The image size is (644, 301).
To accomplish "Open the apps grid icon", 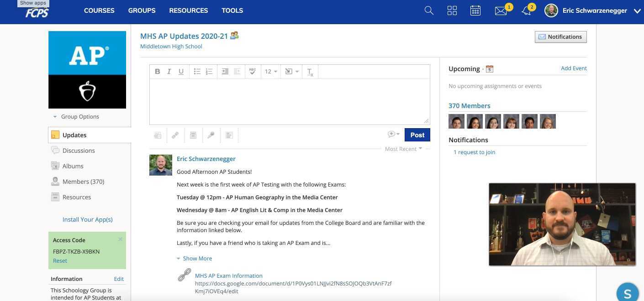I will coord(452,10).
